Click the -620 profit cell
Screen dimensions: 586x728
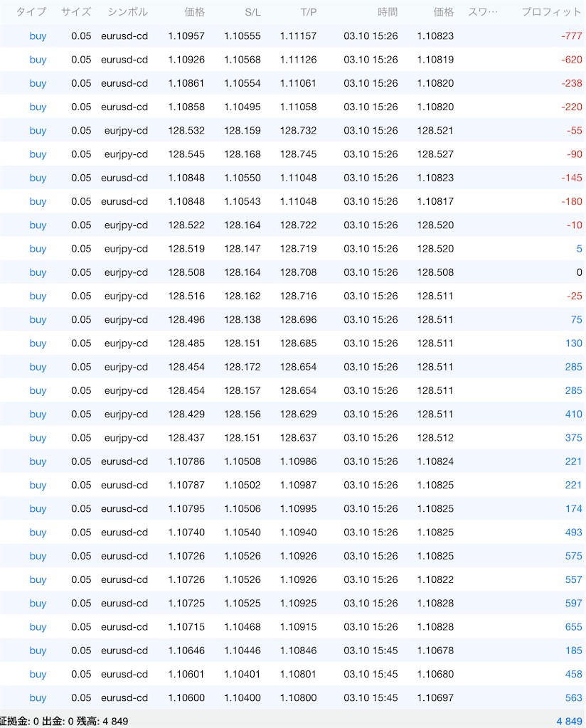point(571,60)
